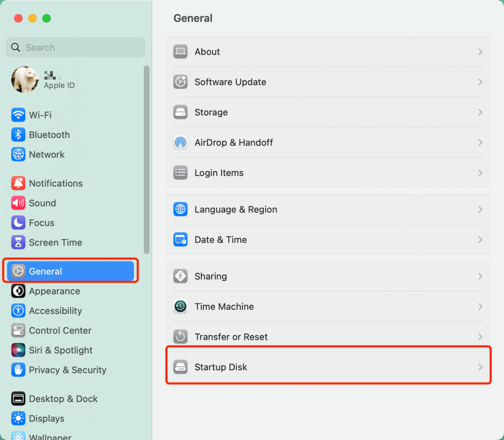
Task: Switch to the Appearance section
Action: (x=54, y=291)
